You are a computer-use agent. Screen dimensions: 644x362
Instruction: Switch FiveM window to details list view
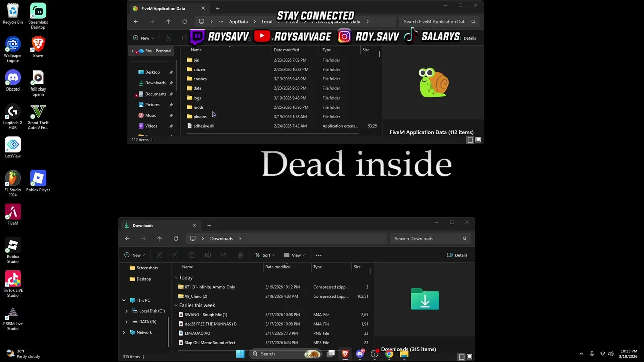tap(470, 140)
